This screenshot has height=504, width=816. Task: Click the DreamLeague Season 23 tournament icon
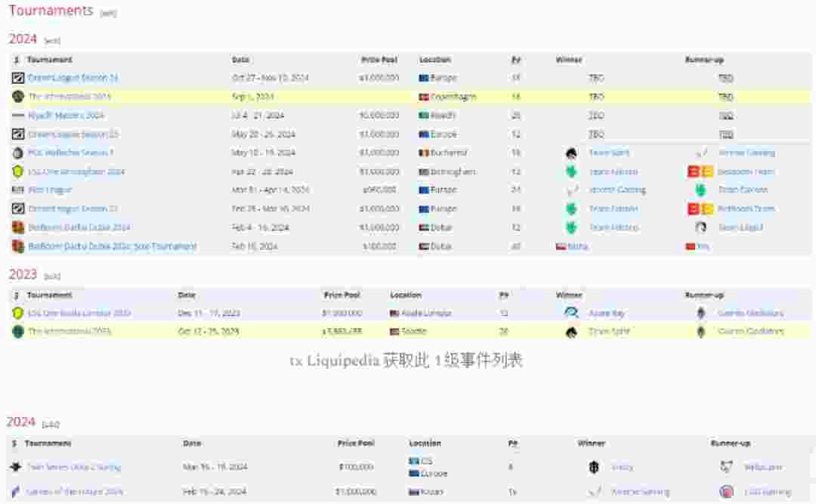[x=17, y=135]
